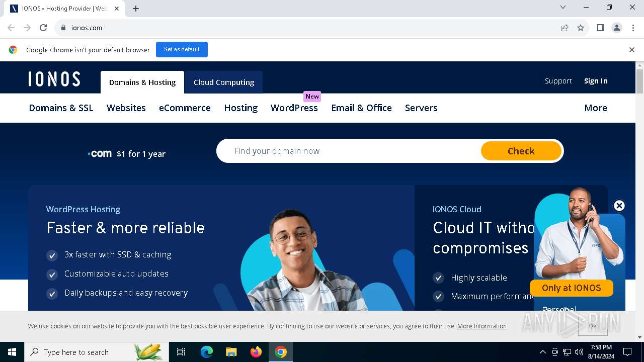Click the browser forward arrow
Screen dimensions: 644x362
coord(27,28)
